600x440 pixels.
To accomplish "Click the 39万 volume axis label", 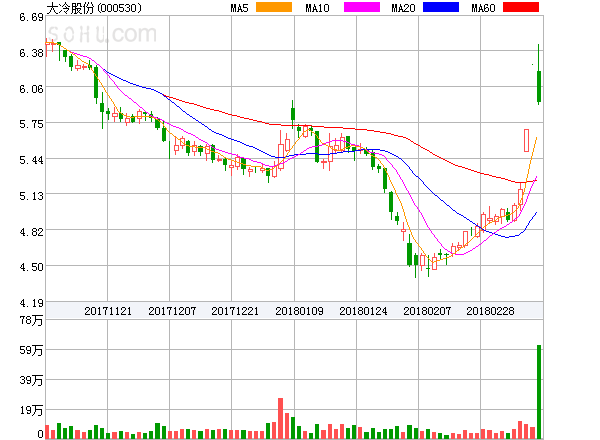I will 31,380.
